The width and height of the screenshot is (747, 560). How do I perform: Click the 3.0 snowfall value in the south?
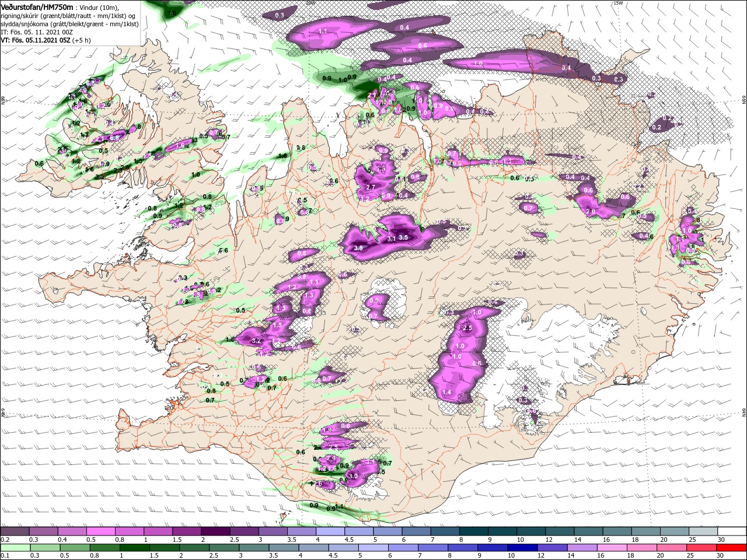click(352, 477)
